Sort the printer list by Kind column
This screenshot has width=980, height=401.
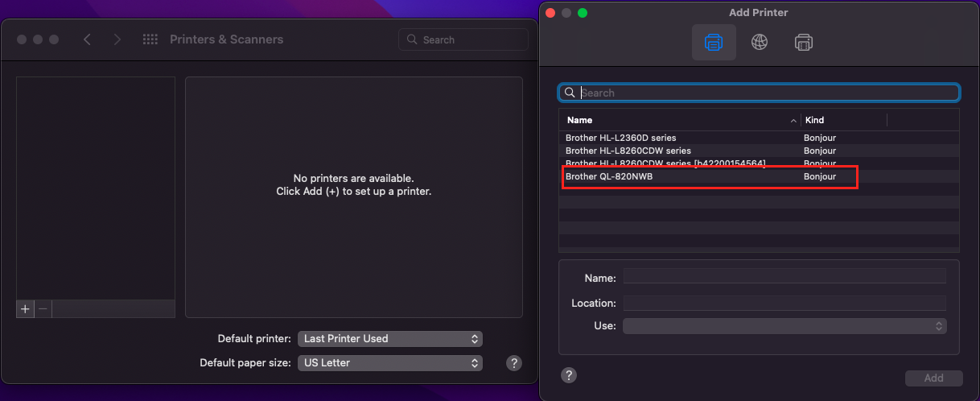pos(843,120)
